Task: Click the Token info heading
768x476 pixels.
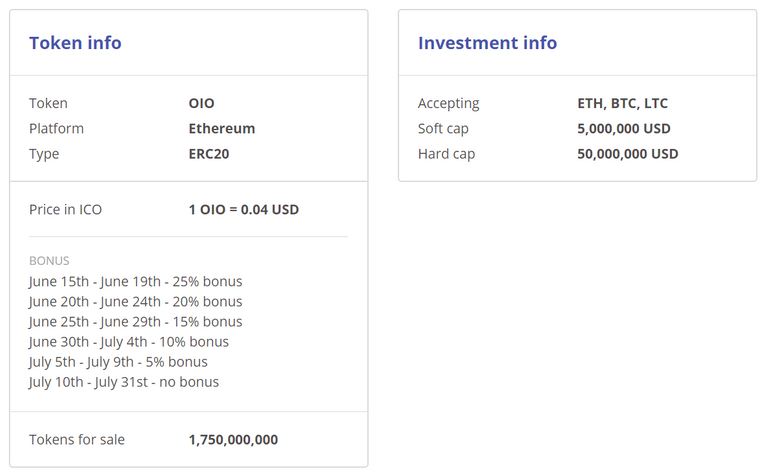Action: pos(75,43)
